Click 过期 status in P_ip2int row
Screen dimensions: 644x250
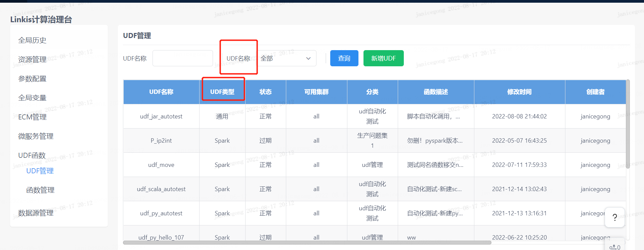265,141
